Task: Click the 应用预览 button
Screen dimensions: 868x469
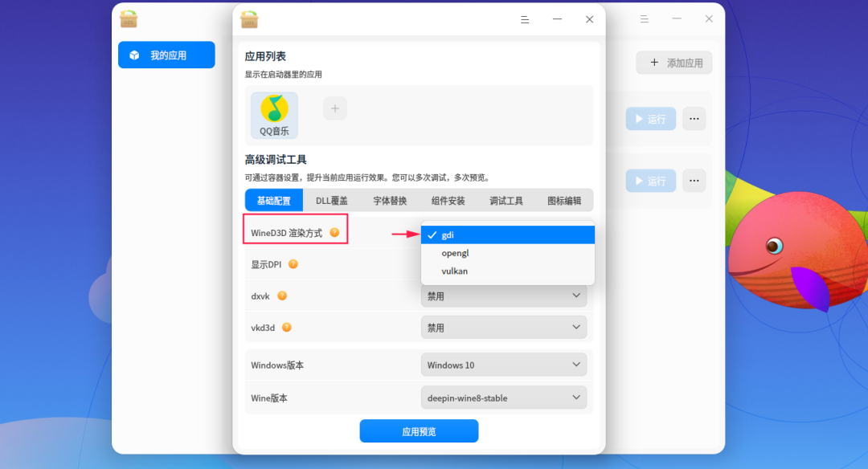Action: pyautogui.click(x=419, y=430)
